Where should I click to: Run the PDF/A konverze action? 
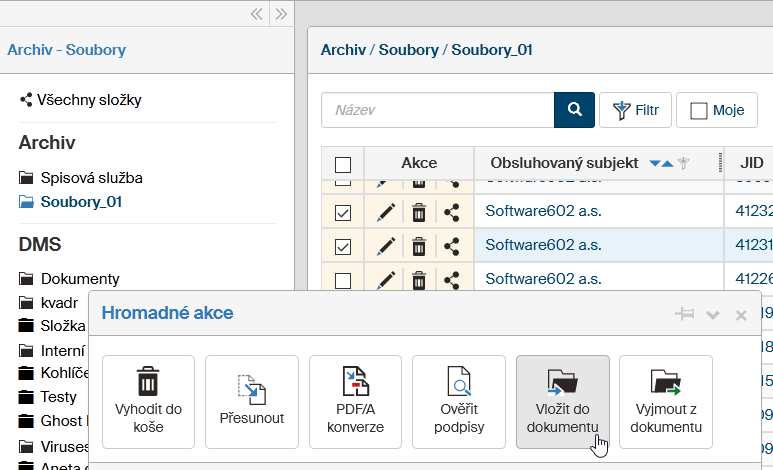(355, 402)
